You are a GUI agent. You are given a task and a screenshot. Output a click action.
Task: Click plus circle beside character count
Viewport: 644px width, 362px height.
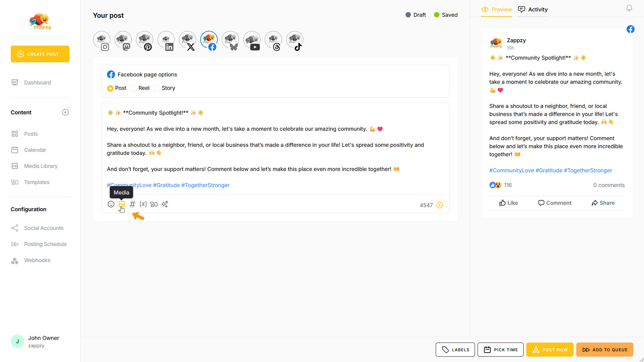point(440,205)
